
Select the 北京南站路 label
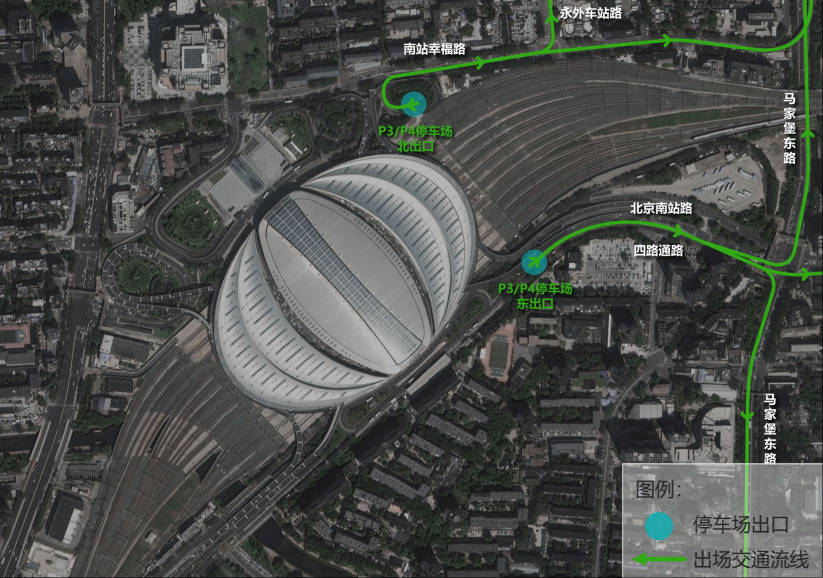click(x=661, y=208)
